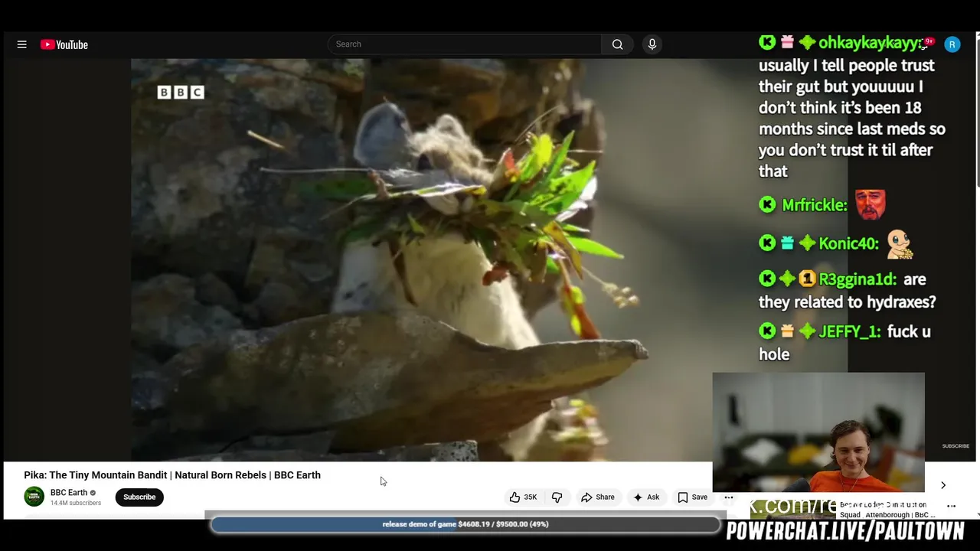Click the 14.4M subscribers count
The width and height of the screenshot is (980, 551).
[x=76, y=503]
